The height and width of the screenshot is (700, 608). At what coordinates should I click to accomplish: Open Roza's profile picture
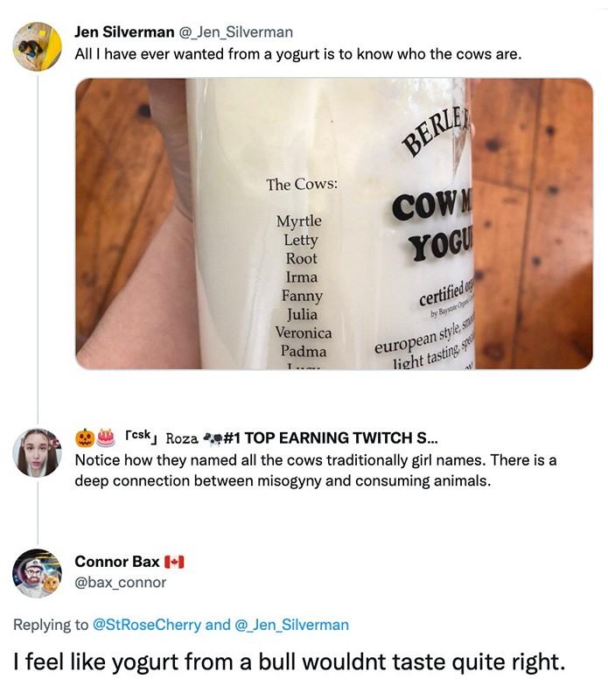coord(38,452)
